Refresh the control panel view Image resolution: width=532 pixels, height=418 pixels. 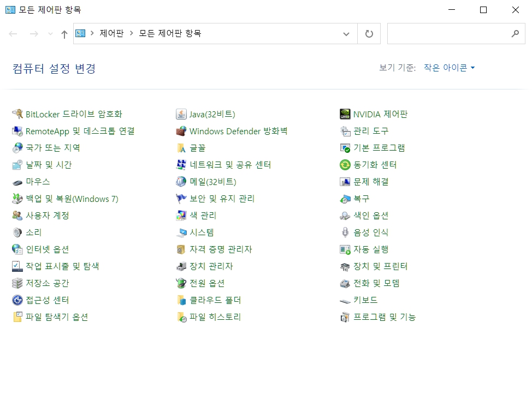point(369,34)
